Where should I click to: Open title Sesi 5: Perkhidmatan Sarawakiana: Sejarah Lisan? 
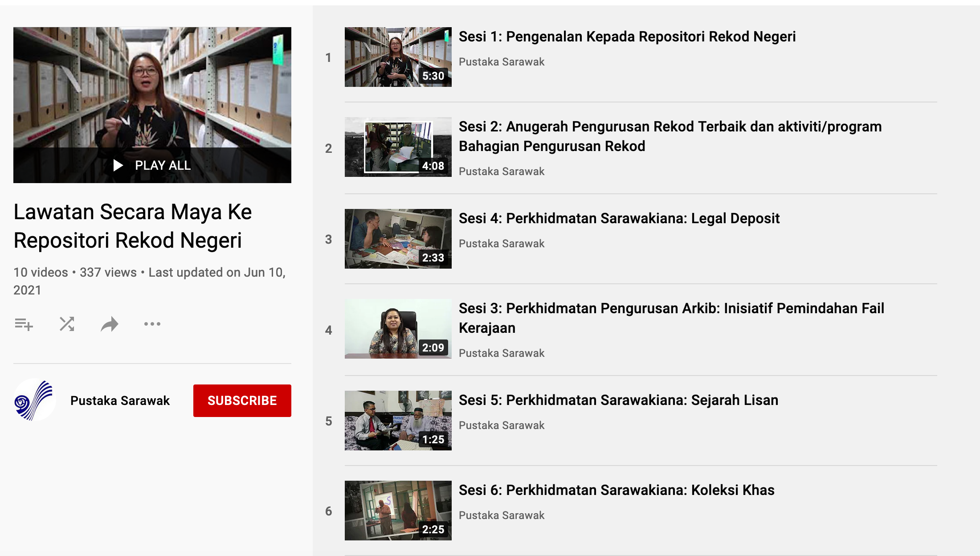click(x=619, y=400)
